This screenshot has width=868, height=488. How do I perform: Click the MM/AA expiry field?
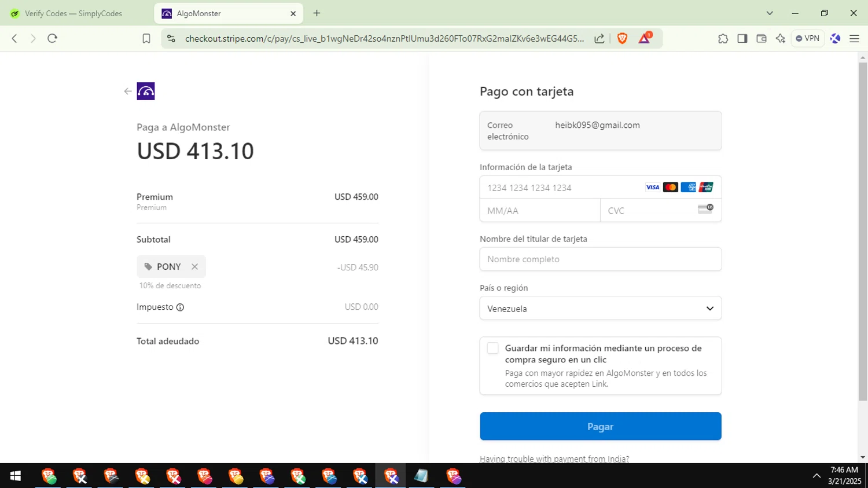pyautogui.click(x=540, y=211)
